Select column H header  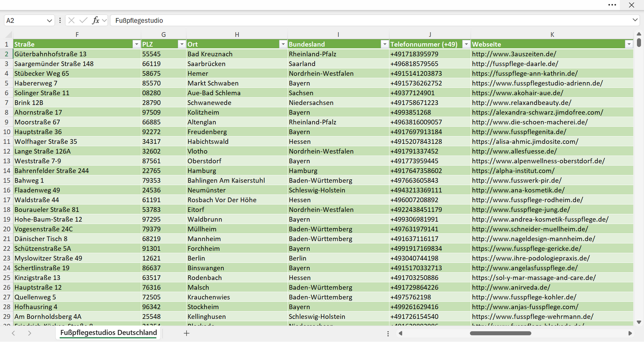coord(237,35)
